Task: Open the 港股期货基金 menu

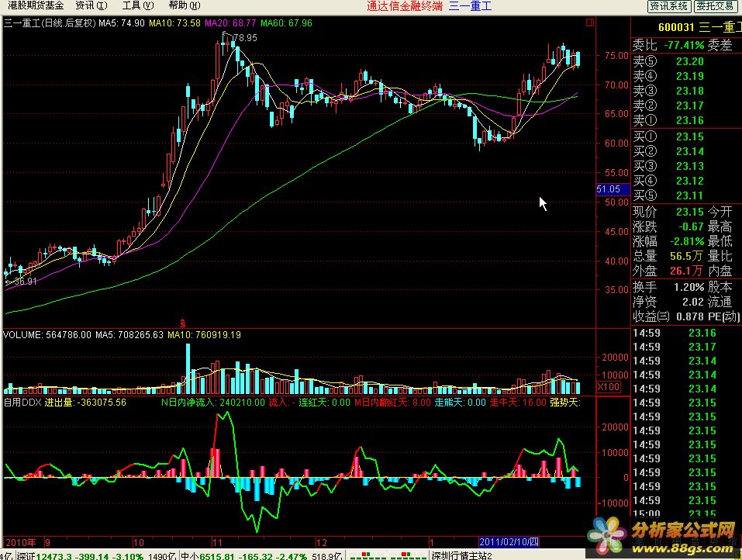Action: coord(36,5)
